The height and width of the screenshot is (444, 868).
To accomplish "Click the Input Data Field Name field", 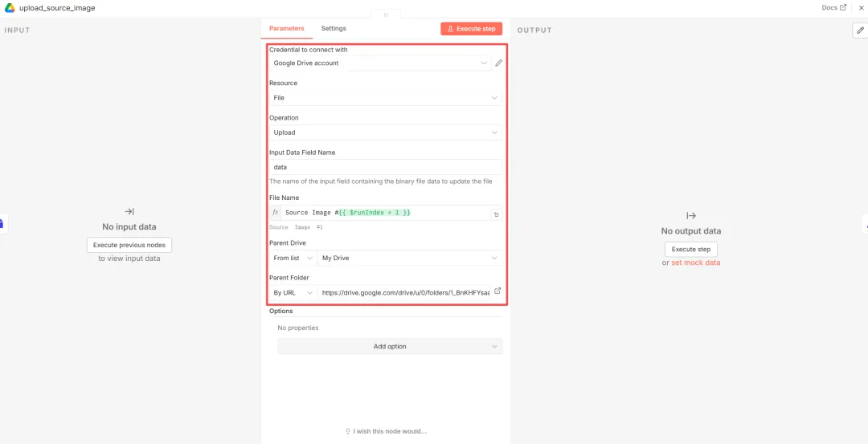I will tap(386, 167).
